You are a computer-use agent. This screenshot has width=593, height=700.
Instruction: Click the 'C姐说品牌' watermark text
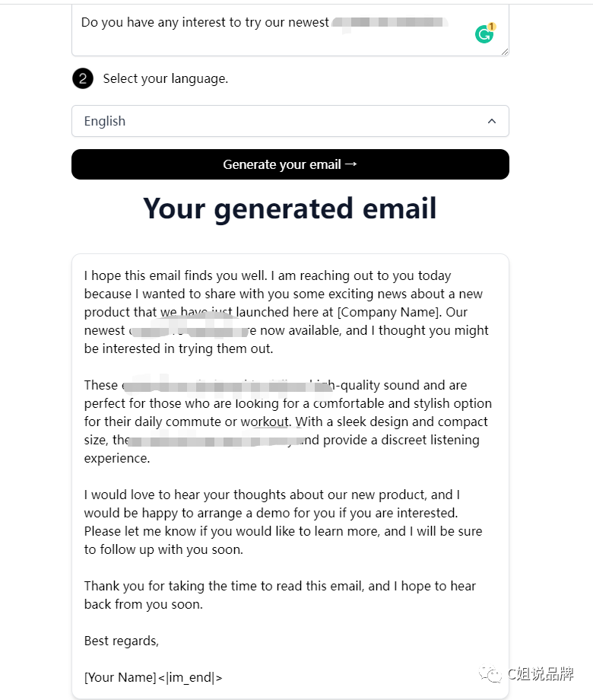[541, 673]
